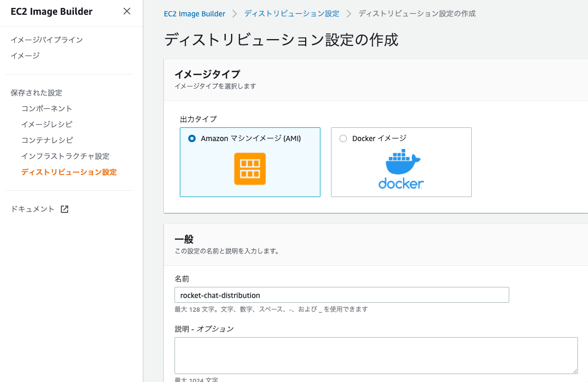Close the EC2 Image Builder side panel
The image size is (588, 382).
click(127, 11)
